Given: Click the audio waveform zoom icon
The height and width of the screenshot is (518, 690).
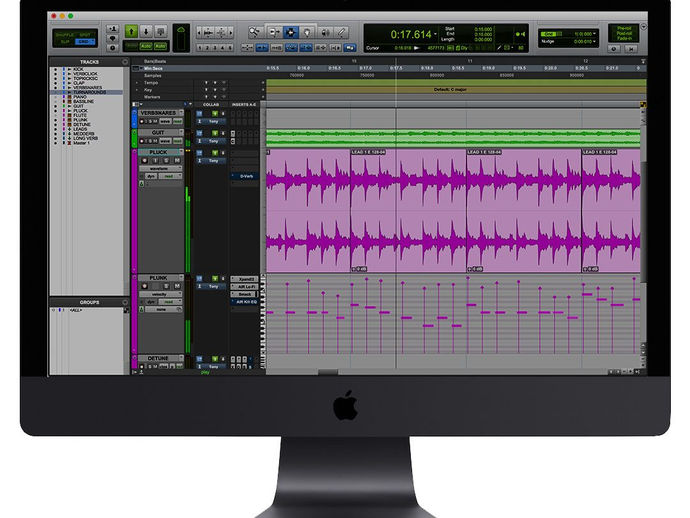Looking at the screenshot, I should (209, 32).
